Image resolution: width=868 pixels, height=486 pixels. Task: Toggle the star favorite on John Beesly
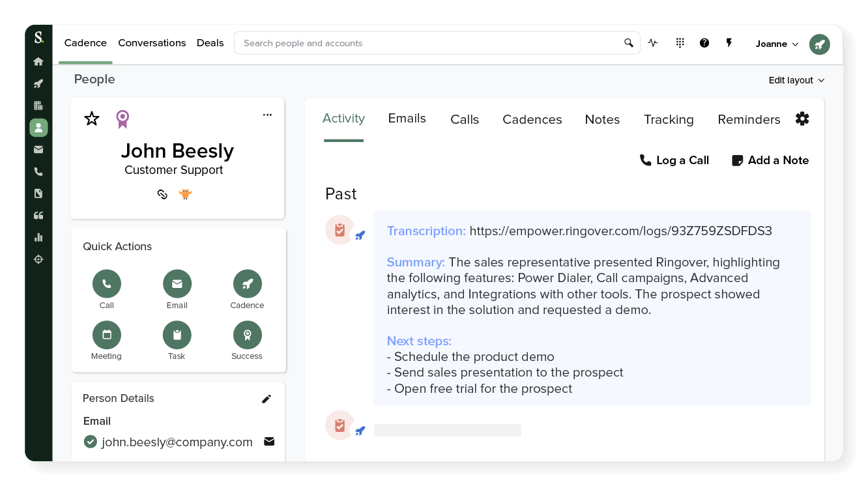tap(91, 119)
